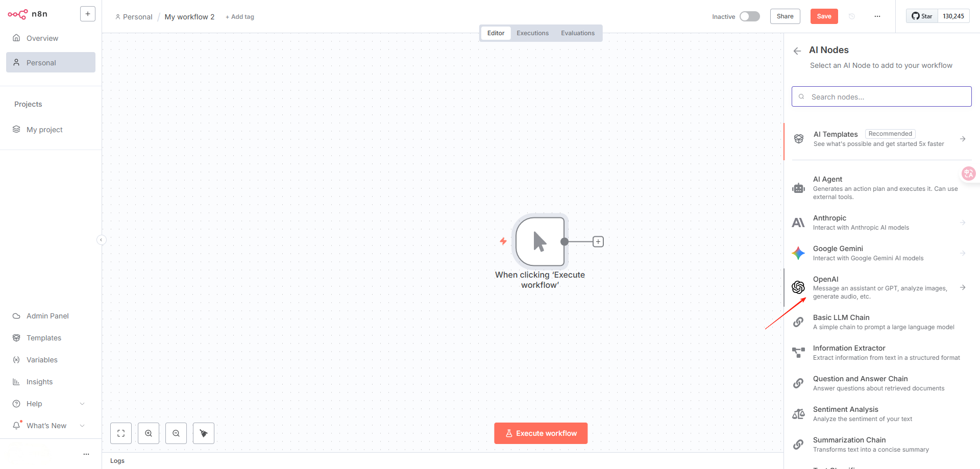Click the GitHub Star button

point(922,16)
